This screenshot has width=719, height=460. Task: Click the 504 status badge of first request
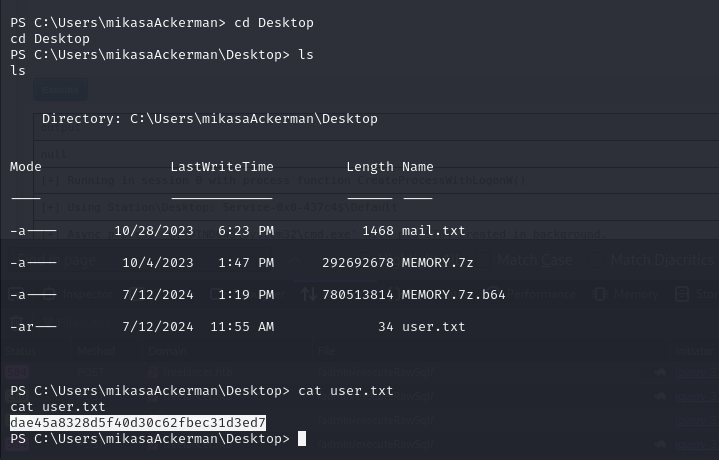point(17,372)
